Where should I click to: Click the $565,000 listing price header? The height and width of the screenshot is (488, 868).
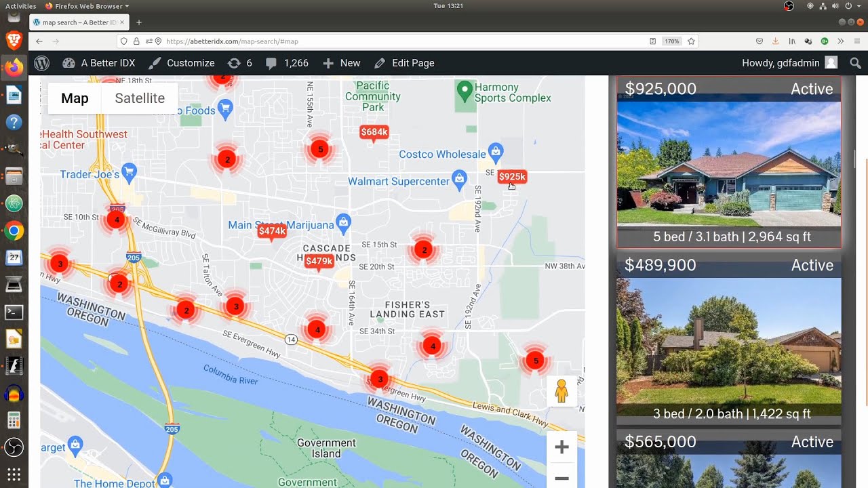coord(660,442)
